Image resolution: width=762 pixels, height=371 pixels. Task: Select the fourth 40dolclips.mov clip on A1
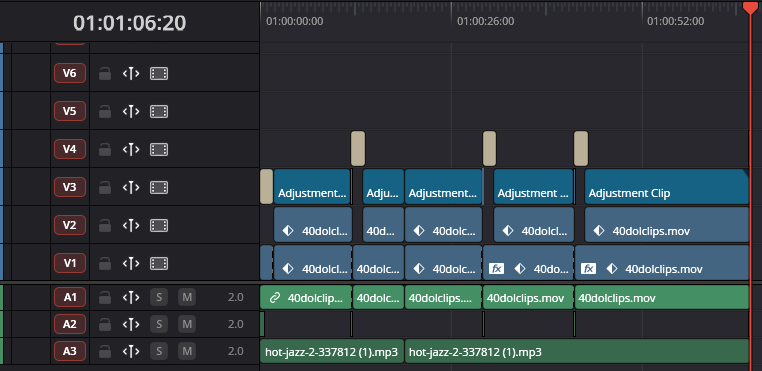click(x=528, y=297)
